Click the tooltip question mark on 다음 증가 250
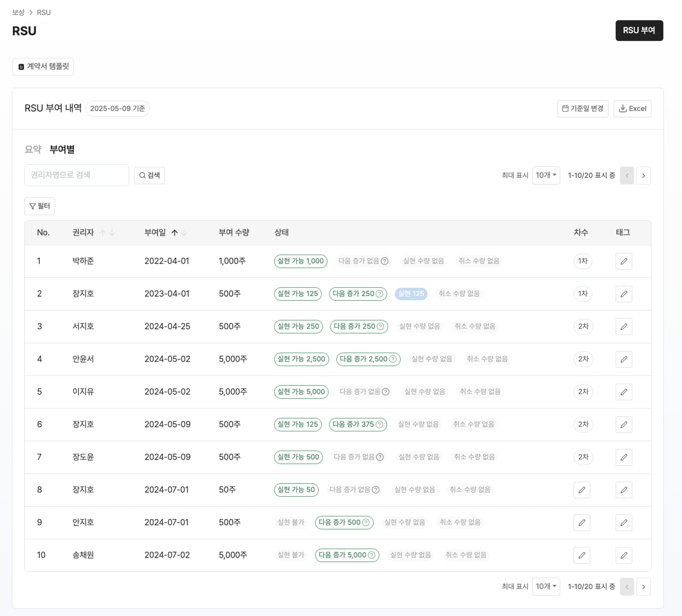 tap(379, 294)
